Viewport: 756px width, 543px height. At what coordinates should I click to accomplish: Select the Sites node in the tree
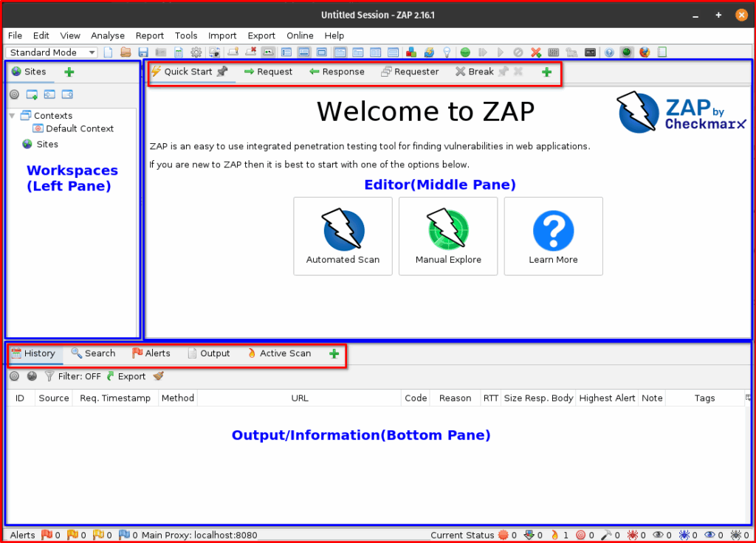(x=41, y=144)
